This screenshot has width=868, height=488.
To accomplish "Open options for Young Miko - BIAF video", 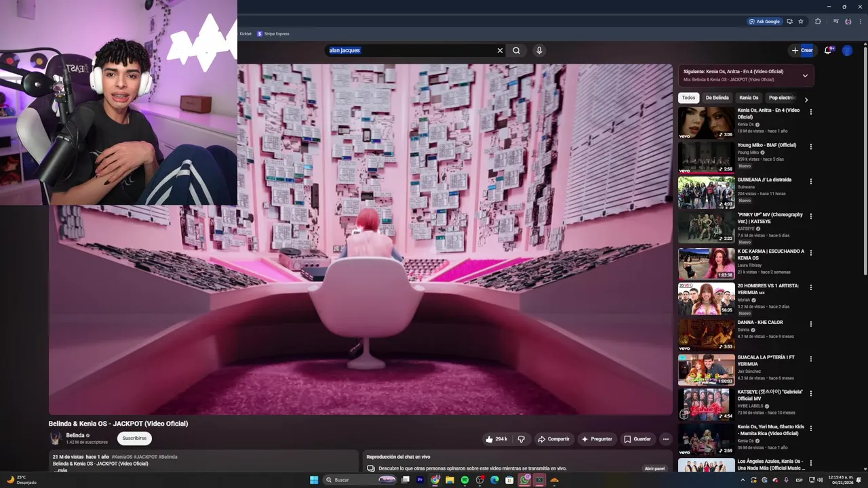I will click(x=810, y=146).
